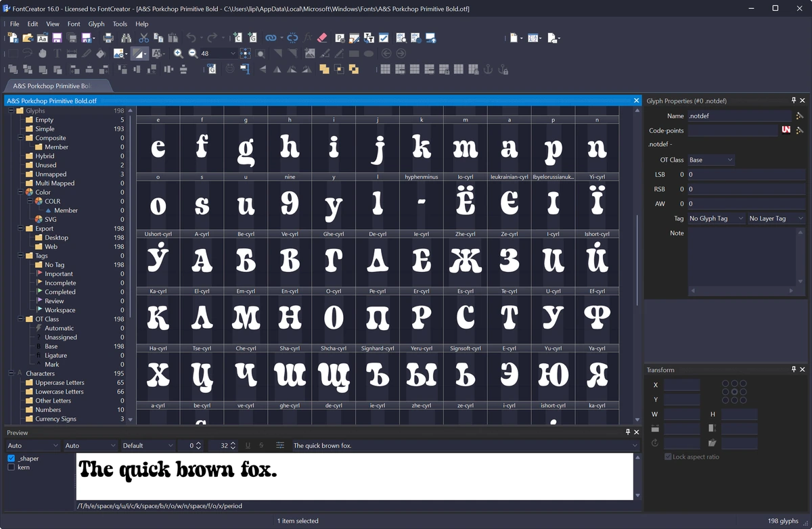
Task: Click the glyph Name input field
Action: [739, 116]
